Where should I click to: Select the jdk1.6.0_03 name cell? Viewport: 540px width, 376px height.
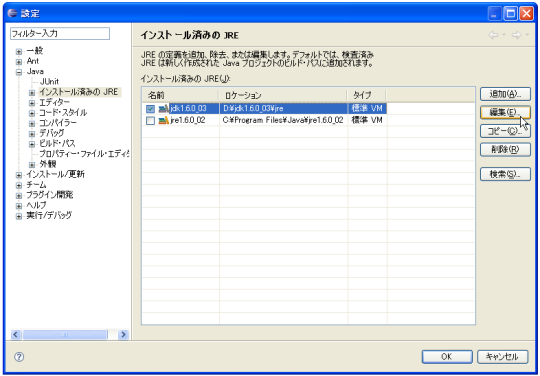(188, 109)
